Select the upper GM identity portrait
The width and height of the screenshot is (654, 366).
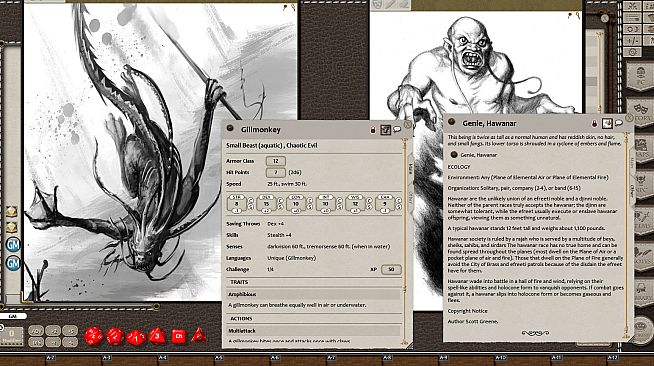coord(13,245)
